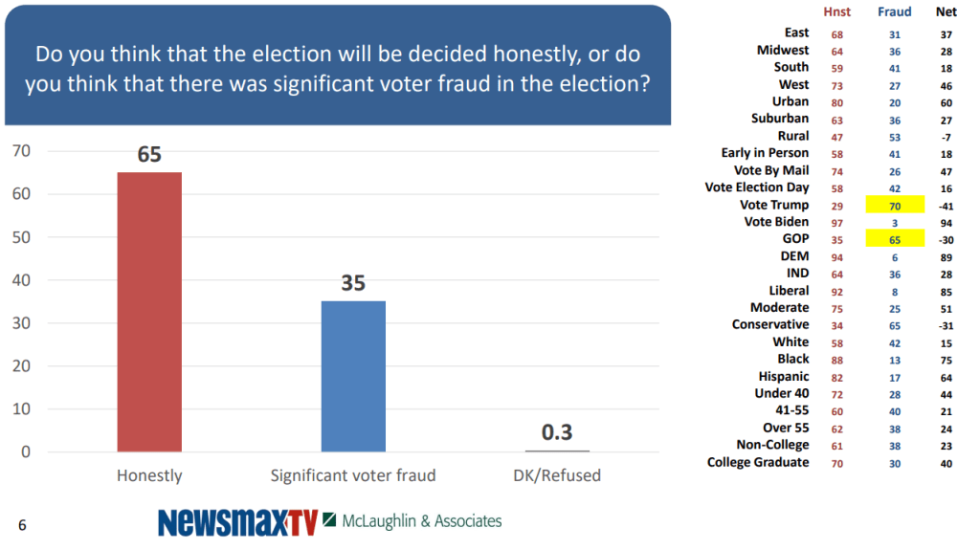Screen dimensions: 980x550
Task: Select the Vote Biden row label
Action: click(x=776, y=222)
